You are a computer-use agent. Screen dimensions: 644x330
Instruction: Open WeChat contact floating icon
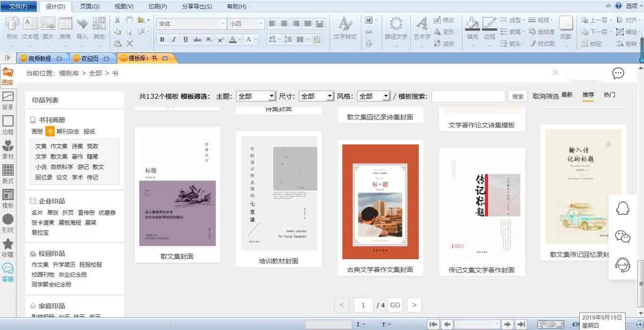623,236
